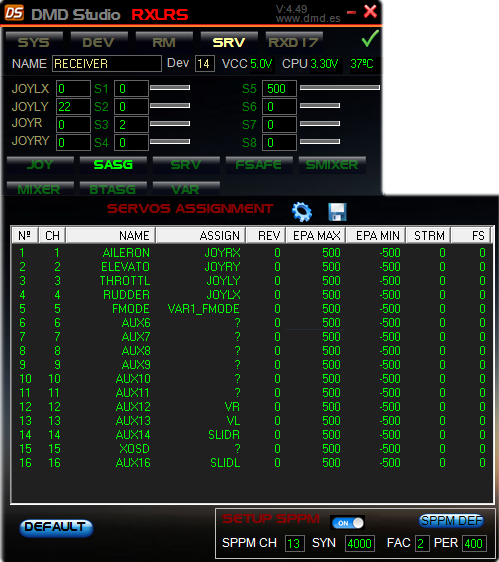Image resolution: width=499 pixels, height=562 pixels.
Task: Select the AILERON row in the table
Action: pos(252,253)
